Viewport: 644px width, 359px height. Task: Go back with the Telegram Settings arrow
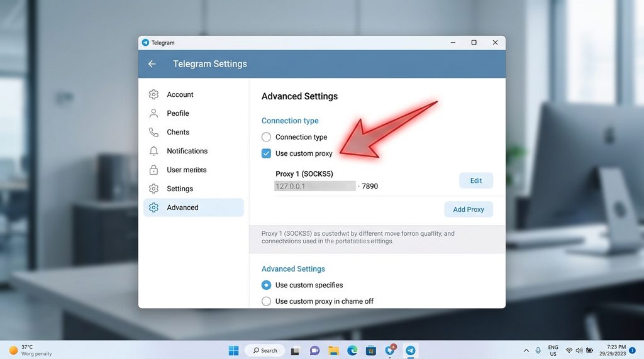[x=152, y=64]
